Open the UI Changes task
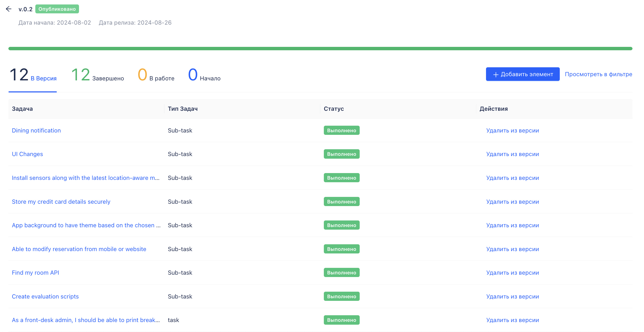Image resolution: width=644 pixels, height=332 pixels. [27, 154]
